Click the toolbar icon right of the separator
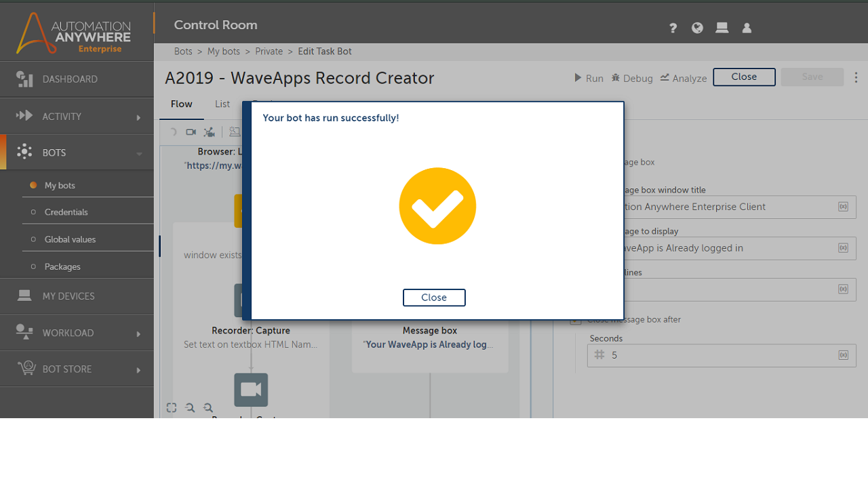Viewport: 868px width, 488px height. click(x=235, y=132)
